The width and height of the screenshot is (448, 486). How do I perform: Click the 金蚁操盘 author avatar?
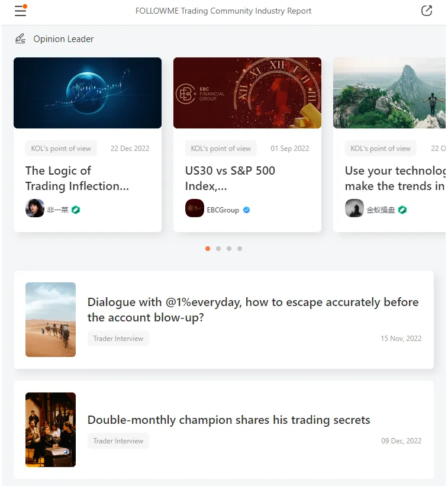pos(354,208)
